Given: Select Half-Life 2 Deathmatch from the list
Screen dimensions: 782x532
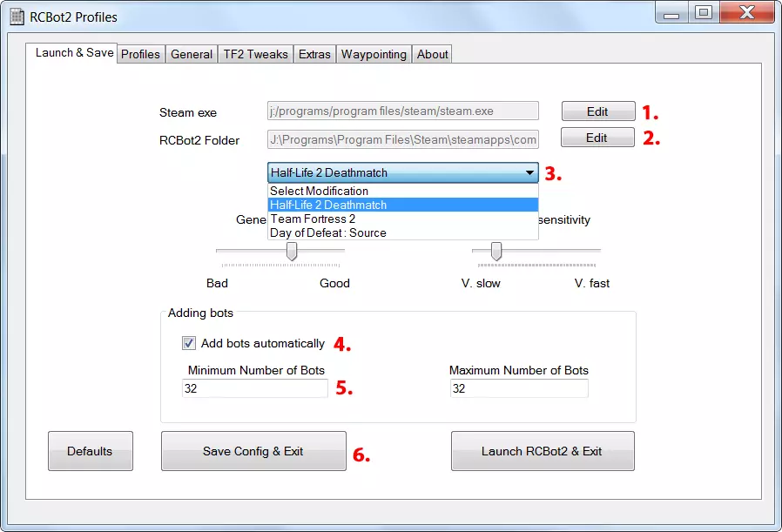Looking at the screenshot, I should (403, 205).
